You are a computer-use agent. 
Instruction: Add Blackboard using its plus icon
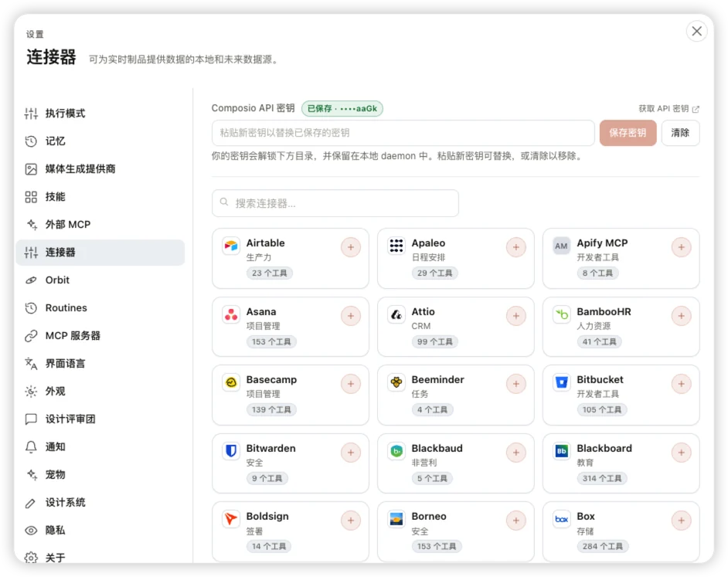coord(681,453)
